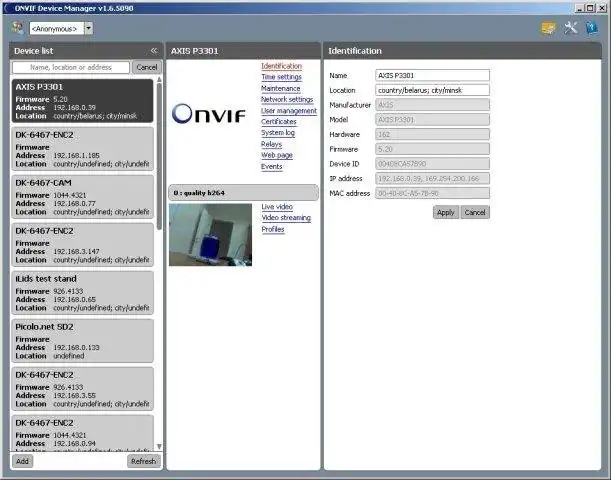Open the Live video link
This screenshot has height=480, width=611.
pos(277,206)
